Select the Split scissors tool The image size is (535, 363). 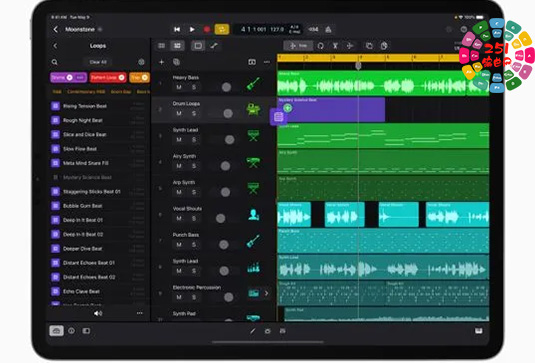(335, 46)
